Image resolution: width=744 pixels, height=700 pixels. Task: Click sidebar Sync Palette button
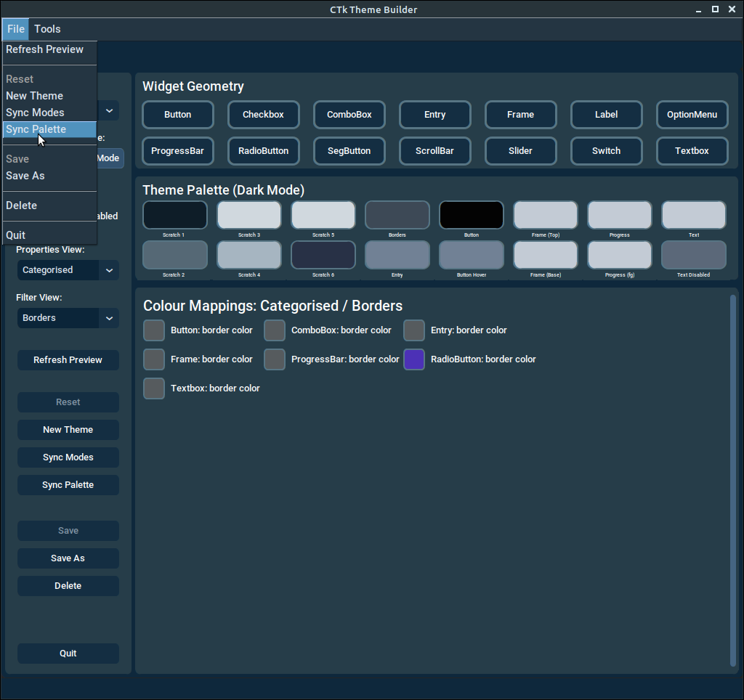[68, 484]
